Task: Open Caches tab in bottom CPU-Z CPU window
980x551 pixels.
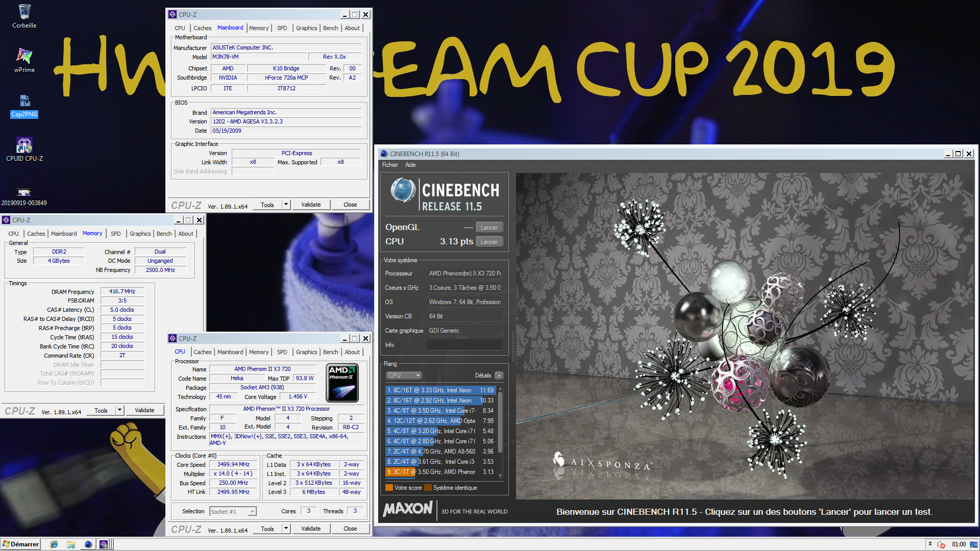Action: pyautogui.click(x=202, y=352)
